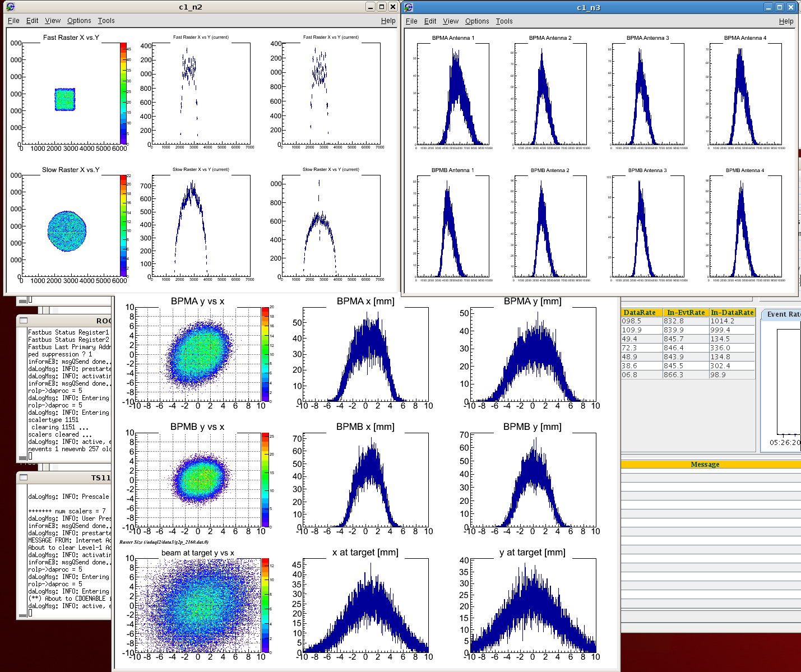Open Edit menu in c1_n2 window
Screen dimensions: 801x672
(x=33, y=21)
